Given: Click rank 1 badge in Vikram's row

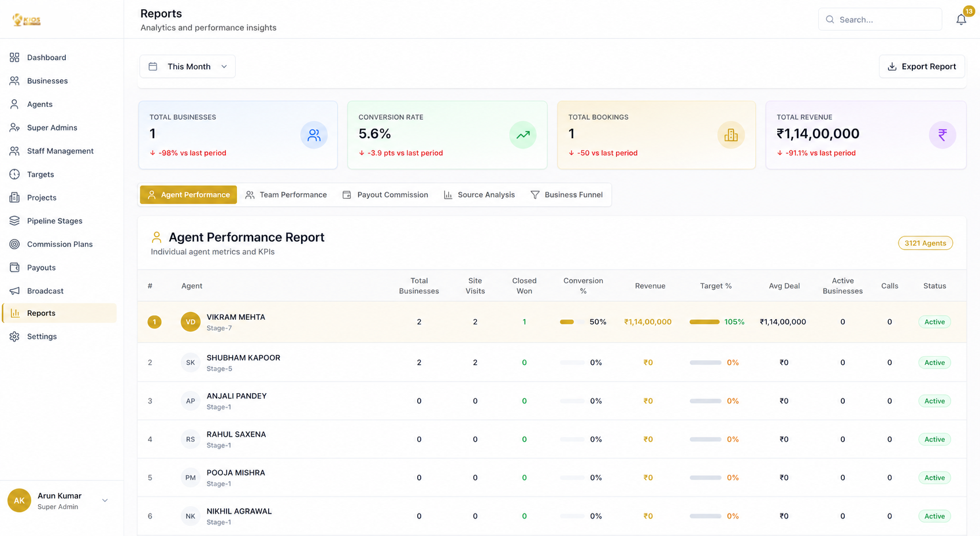Looking at the screenshot, I should 154,322.
